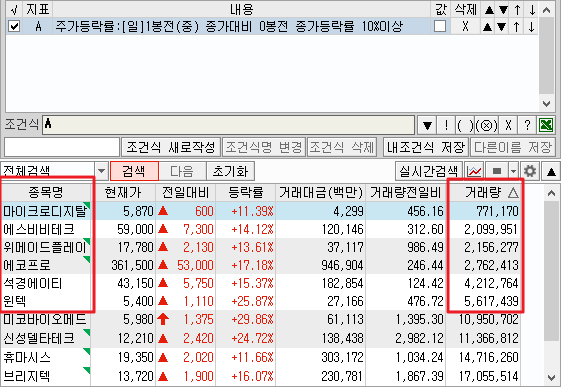Click the (⊗) remove parentheses button
Viewport: 561px width, 387px height.
487,126
